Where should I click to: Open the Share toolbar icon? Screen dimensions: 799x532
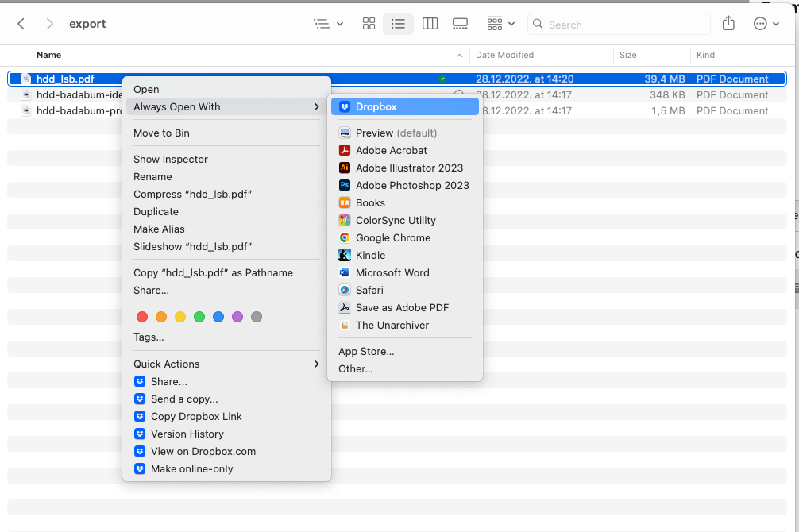coord(728,24)
